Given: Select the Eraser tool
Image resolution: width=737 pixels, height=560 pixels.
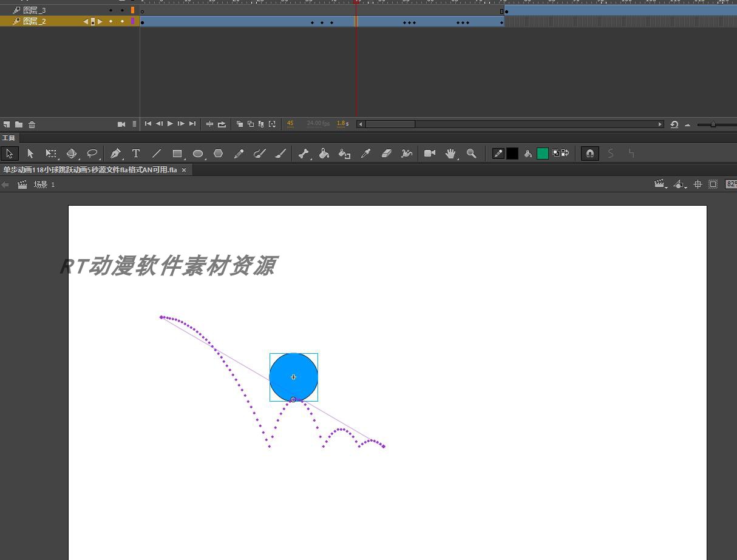Looking at the screenshot, I should (386, 154).
